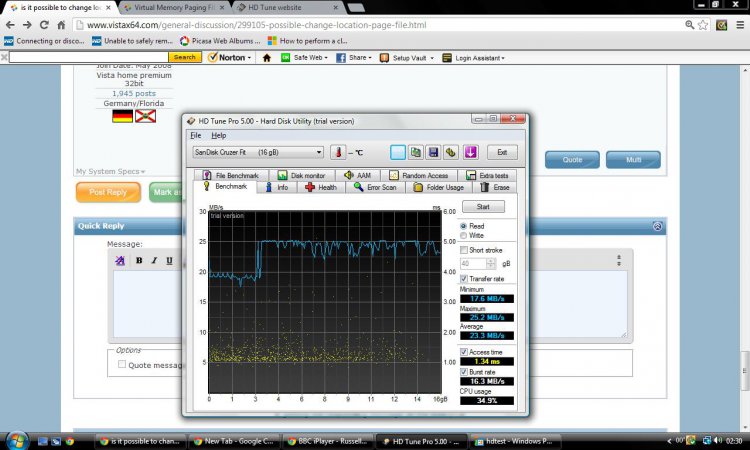Image resolution: width=750 pixels, height=450 pixels.
Task: Click the copy screenshot to clipboard icon
Action: [416, 153]
